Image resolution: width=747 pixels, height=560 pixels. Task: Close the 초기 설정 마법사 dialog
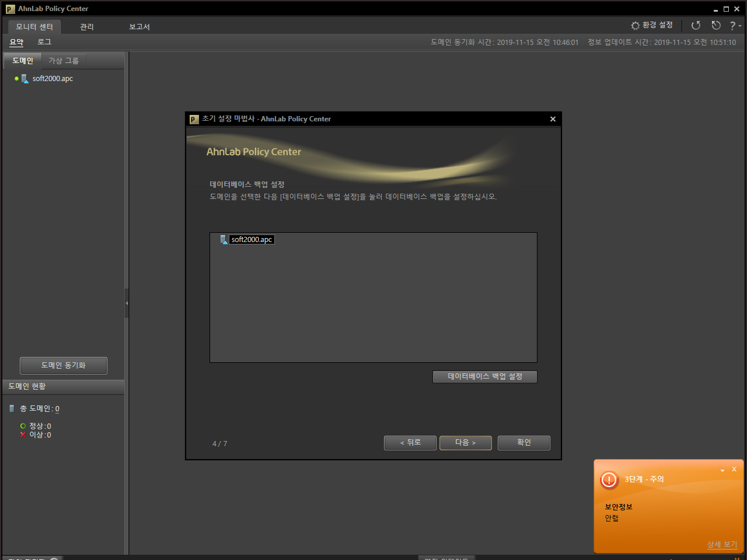(553, 119)
